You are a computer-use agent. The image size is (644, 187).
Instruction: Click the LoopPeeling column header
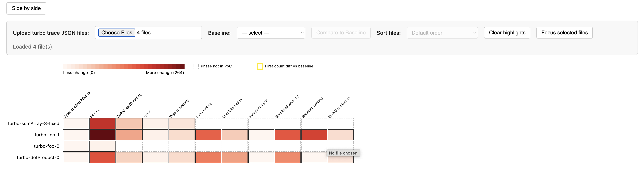(204, 110)
